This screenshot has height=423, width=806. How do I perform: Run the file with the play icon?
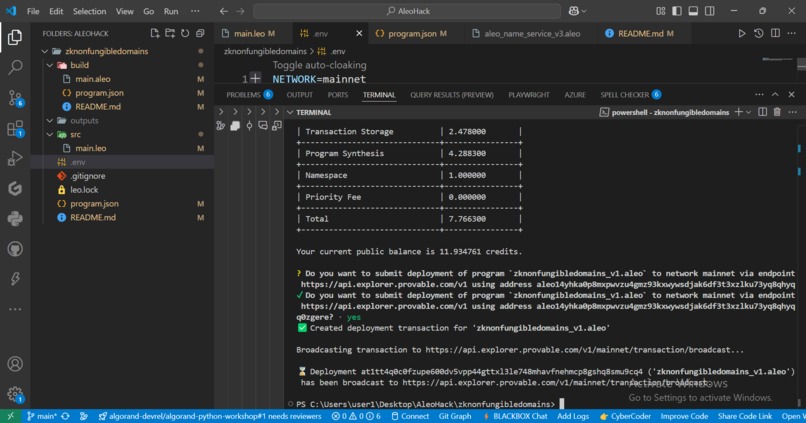[x=742, y=33]
